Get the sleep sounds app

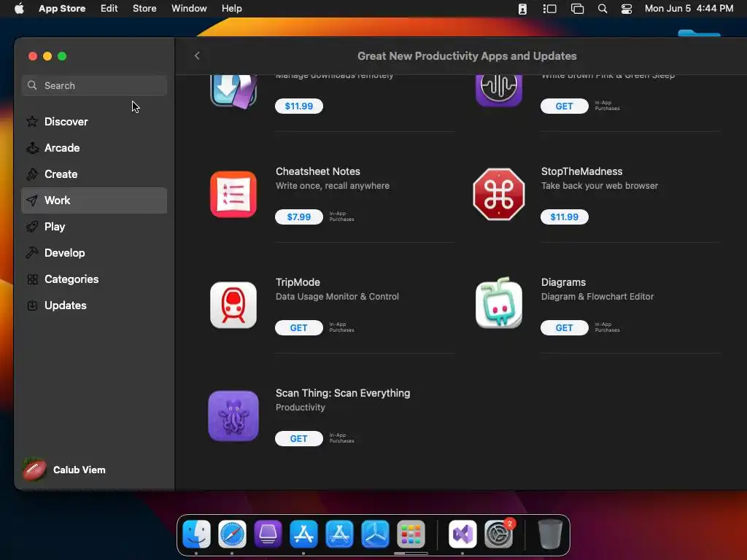coord(564,106)
